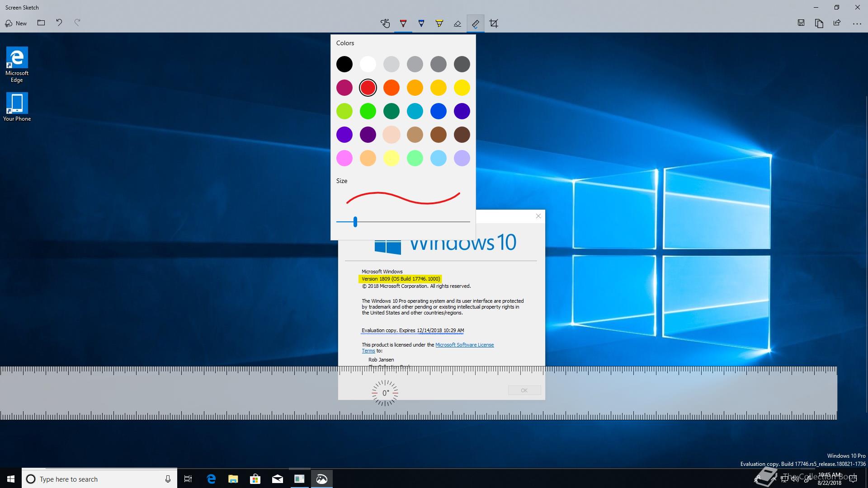Save the snip with floppy icon
868x488 pixels.
click(x=801, y=23)
